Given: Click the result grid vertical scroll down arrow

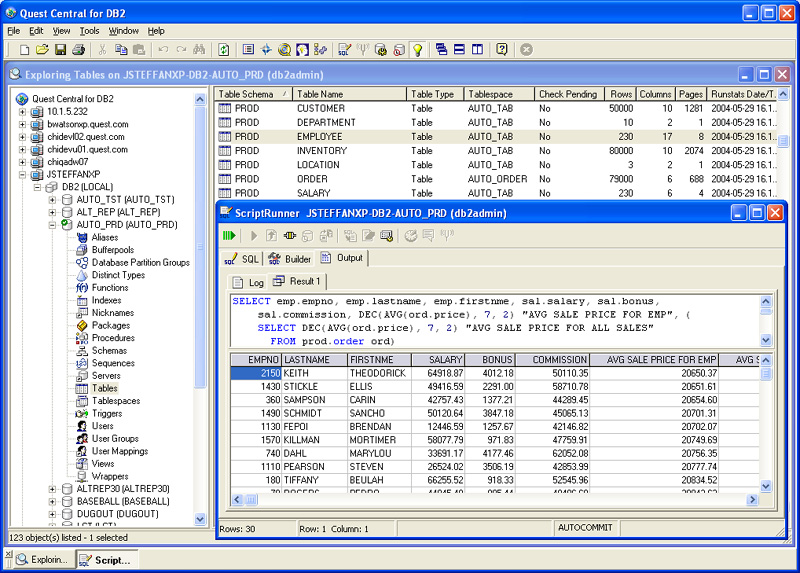Looking at the screenshot, I should (765, 486).
